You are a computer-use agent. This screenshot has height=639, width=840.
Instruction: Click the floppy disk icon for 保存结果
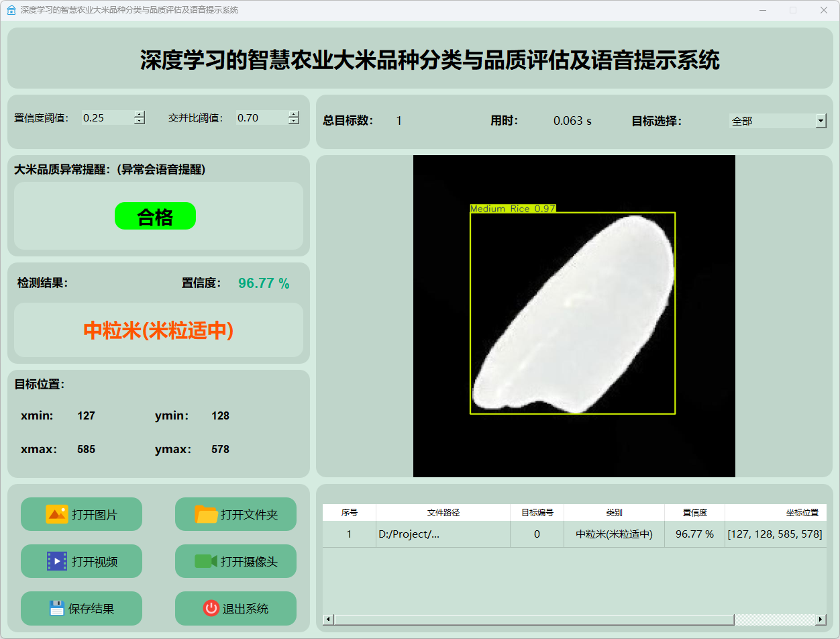pos(56,608)
